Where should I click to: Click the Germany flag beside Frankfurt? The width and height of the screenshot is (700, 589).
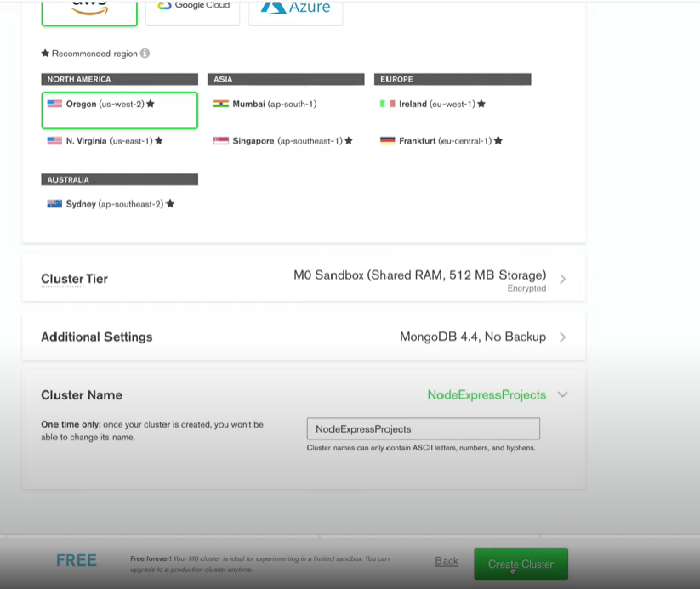tap(388, 140)
